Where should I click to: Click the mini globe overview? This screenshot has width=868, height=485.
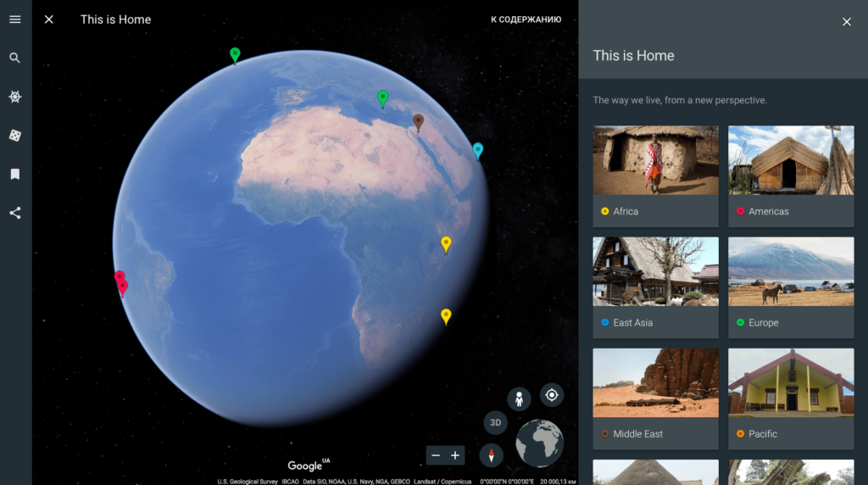tap(540, 443)
